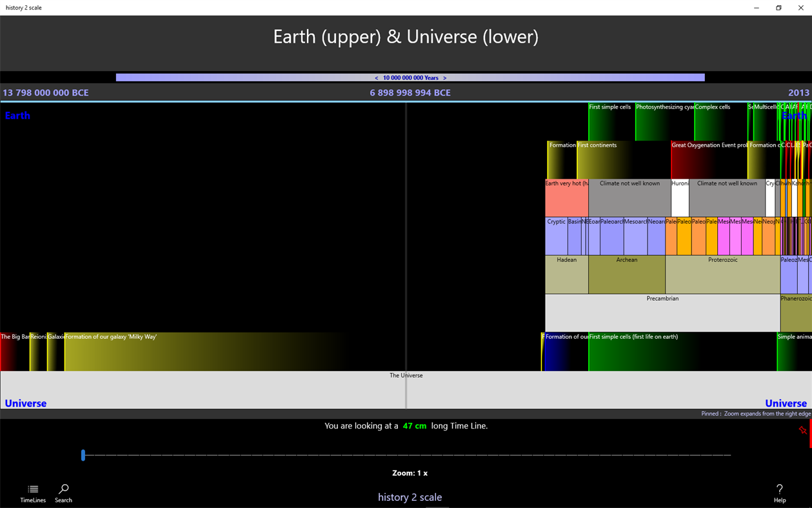Select the Basin groups era block

coord(574,236)
